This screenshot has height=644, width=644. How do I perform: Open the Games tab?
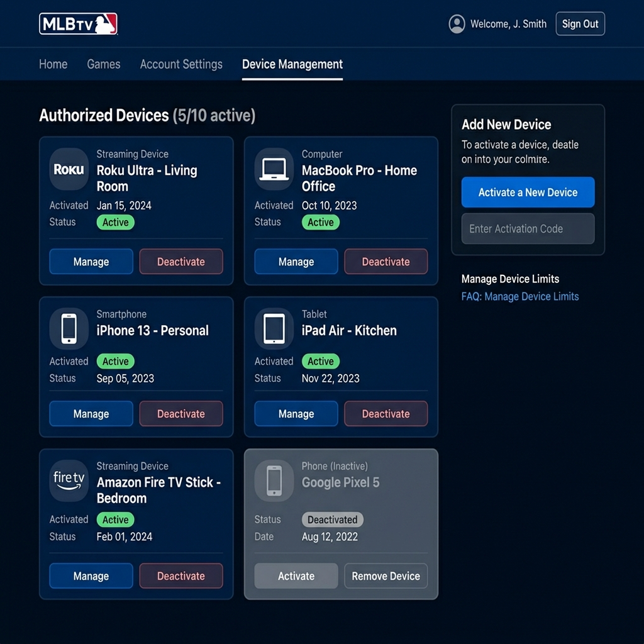coord(103,64)
